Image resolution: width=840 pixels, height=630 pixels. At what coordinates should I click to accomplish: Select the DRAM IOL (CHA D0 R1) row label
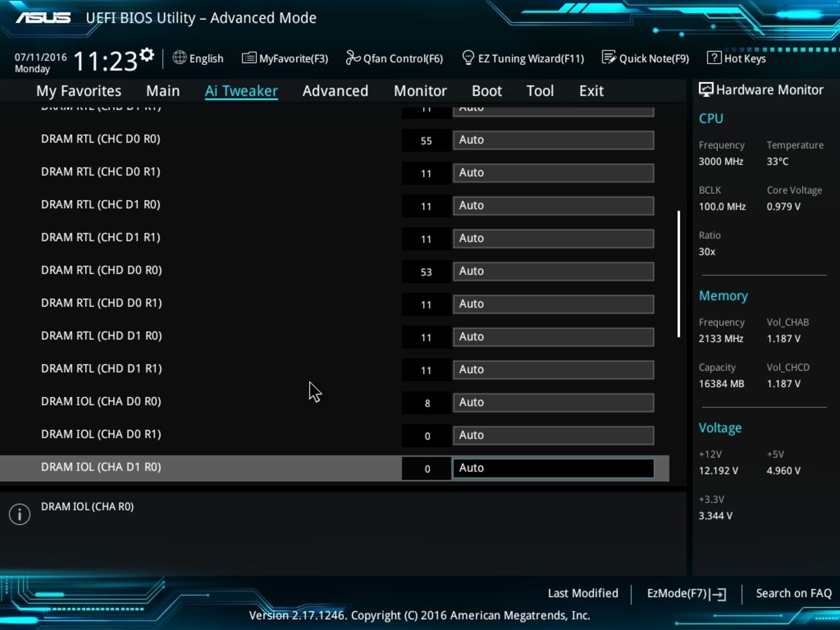point(101,434)
